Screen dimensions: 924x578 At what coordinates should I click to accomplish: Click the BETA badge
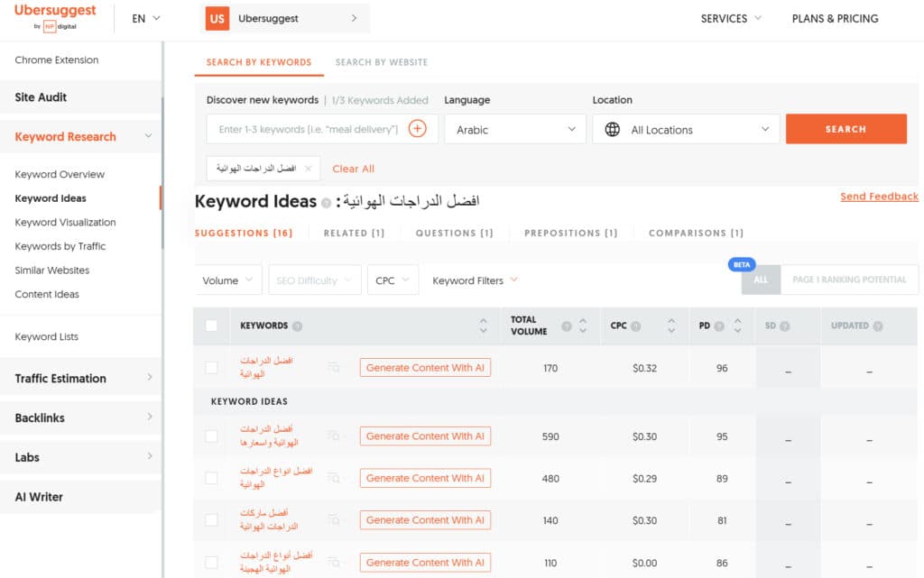pos(742,264)
